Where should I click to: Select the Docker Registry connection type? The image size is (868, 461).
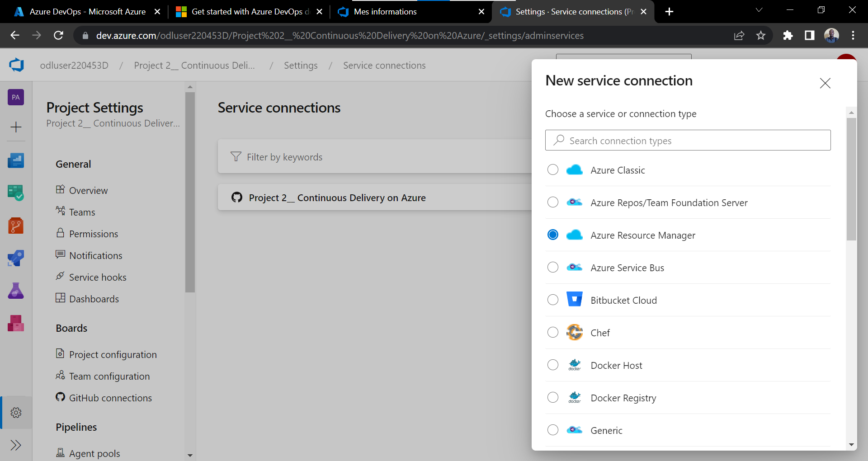click(552, 397)
